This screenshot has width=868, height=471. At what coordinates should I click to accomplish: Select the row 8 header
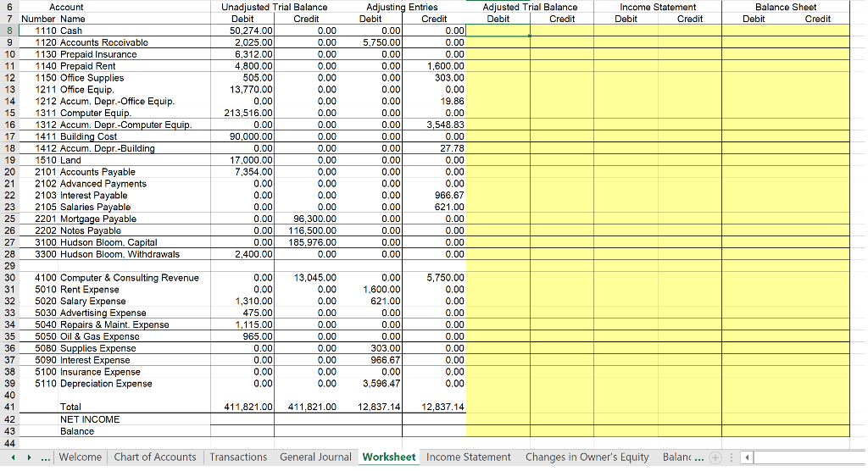click(9, 30)
